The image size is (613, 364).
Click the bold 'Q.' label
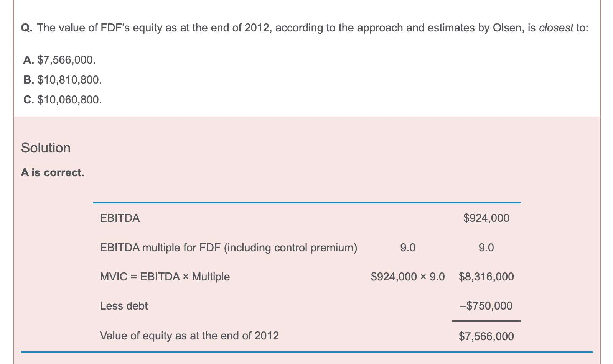27,28
